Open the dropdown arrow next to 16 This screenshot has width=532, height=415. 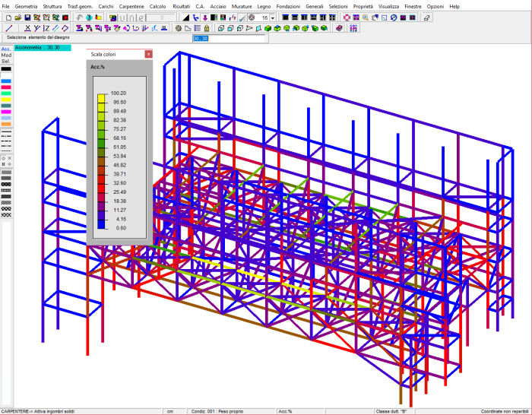tap(273, 17)
